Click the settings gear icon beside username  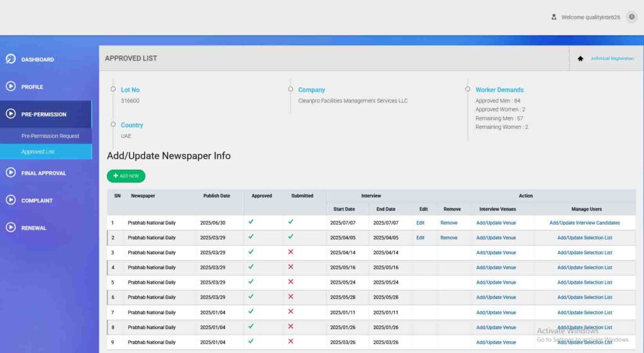pyautogui.click(x=631, y=17)
